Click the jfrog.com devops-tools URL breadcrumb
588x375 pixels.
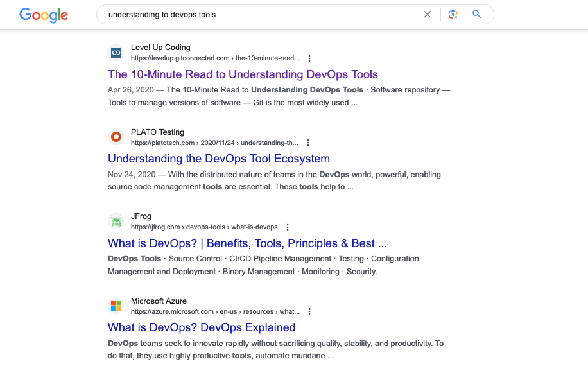(204, 227)
